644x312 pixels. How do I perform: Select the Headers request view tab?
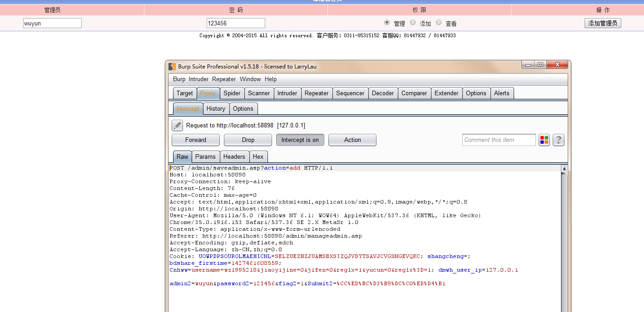[x=234, y=157]
